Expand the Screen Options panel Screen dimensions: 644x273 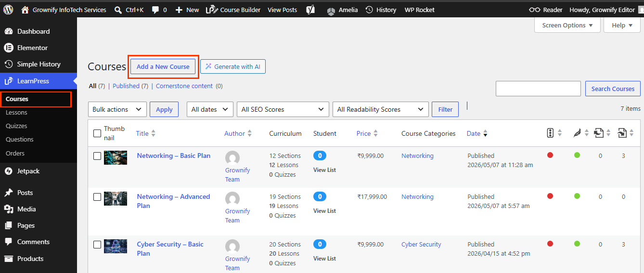click(x=567, y=26)
